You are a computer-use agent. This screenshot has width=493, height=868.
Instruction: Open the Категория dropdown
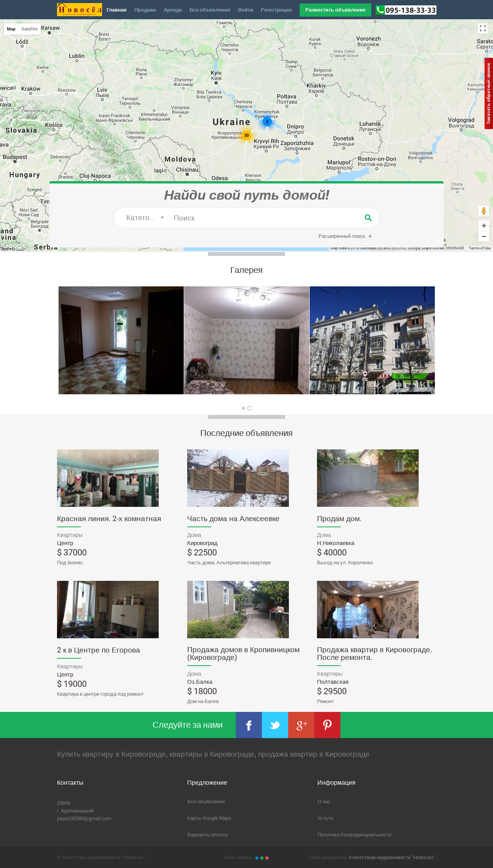145,218
